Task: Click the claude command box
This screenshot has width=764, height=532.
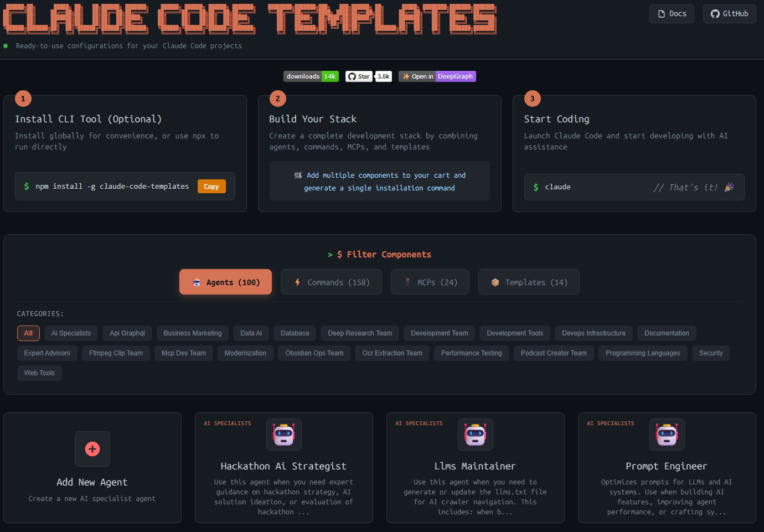Action: 634,187
